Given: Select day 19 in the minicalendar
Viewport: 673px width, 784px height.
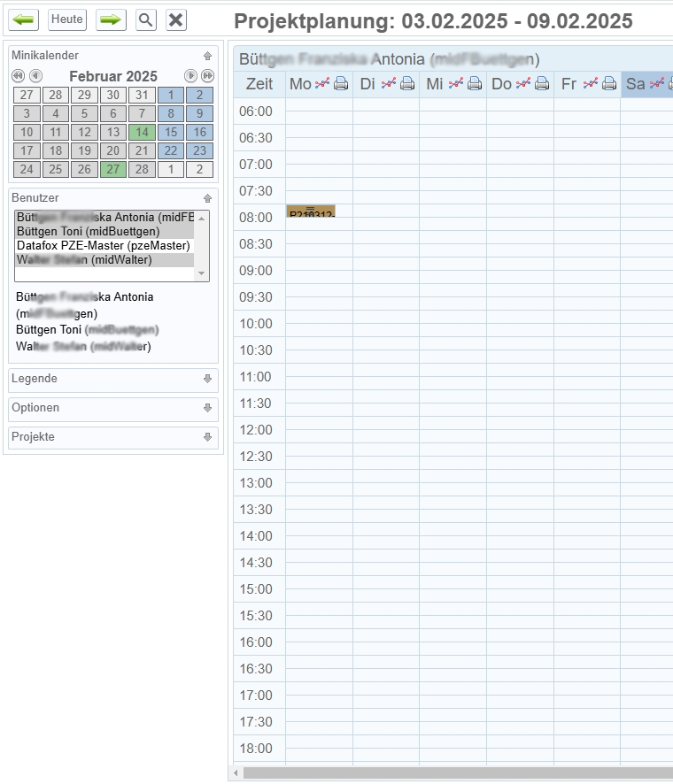Looking at the screenshot, I should [x=84, y=151].
